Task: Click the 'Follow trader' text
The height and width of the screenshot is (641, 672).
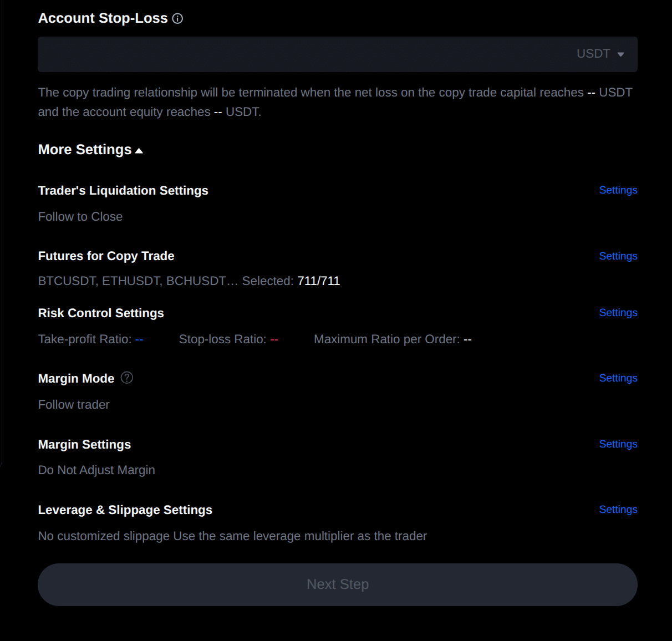Action: coord(74,405)
